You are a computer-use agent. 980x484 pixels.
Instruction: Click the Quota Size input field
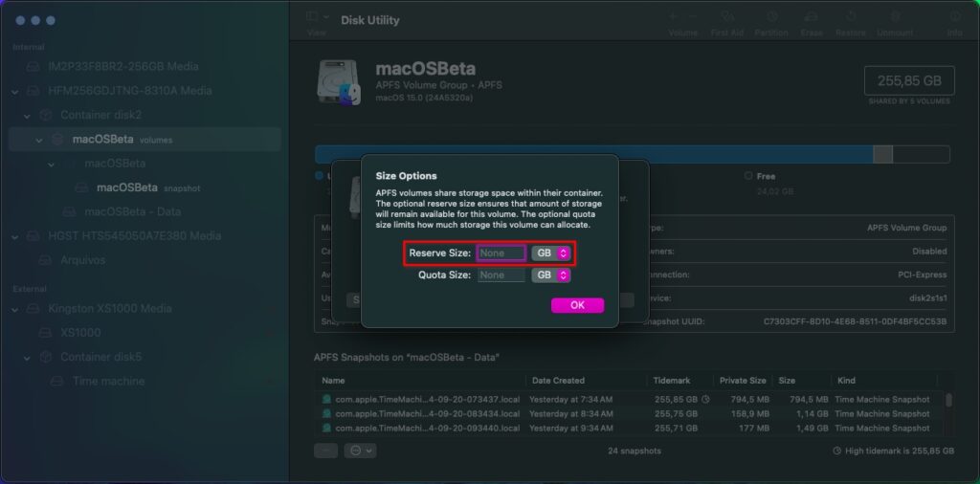coord(501,275)
